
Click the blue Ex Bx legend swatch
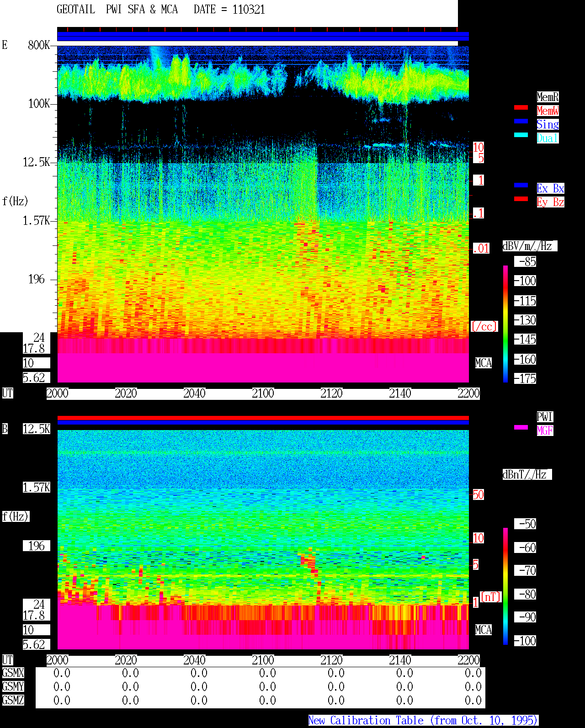tap(521, 185)
